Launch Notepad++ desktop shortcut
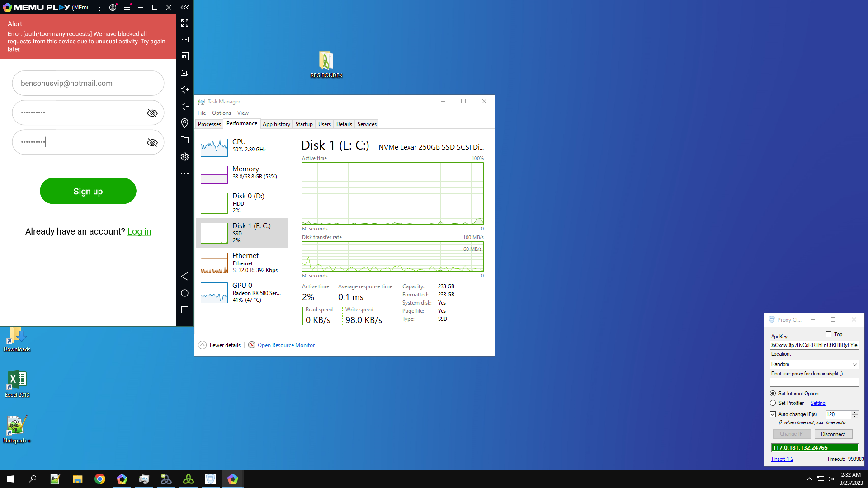The image size is (868, 488). point(17,430)
